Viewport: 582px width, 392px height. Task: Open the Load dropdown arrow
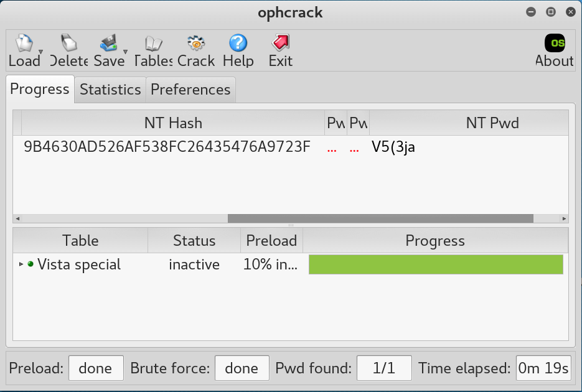click(40, 52)
